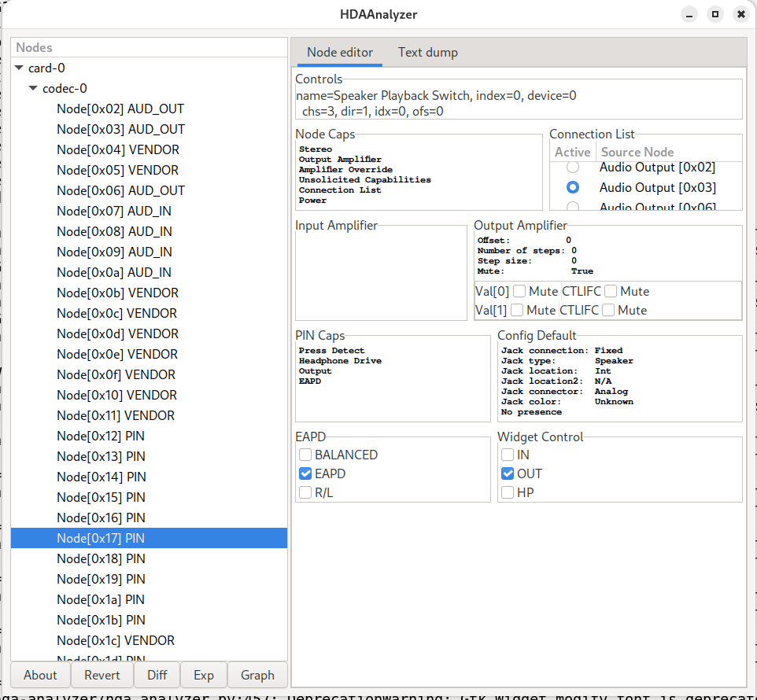Uncheck the EAPD checkbox

tap(305, 473)
